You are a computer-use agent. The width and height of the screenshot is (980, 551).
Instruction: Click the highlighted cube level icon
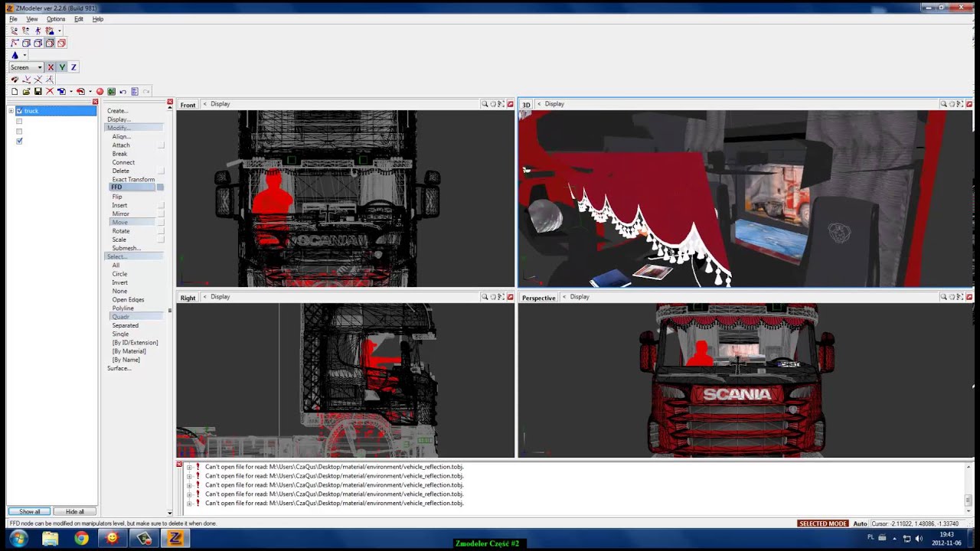click(x=50, y=43)
